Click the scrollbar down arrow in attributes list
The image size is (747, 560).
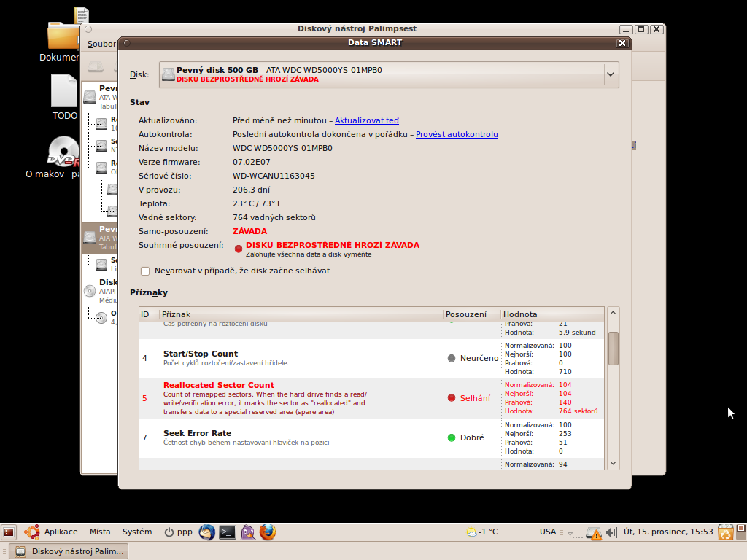click(613, 463)
